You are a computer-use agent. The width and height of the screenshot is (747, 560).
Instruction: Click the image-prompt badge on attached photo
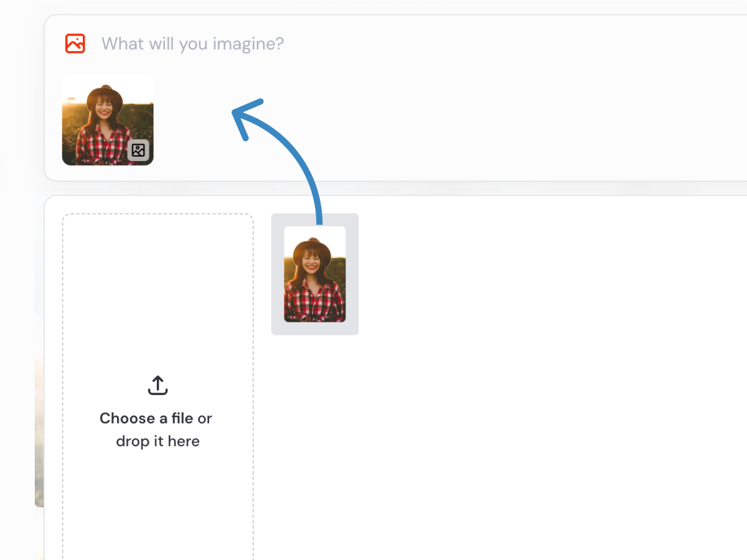click(138, 150)
